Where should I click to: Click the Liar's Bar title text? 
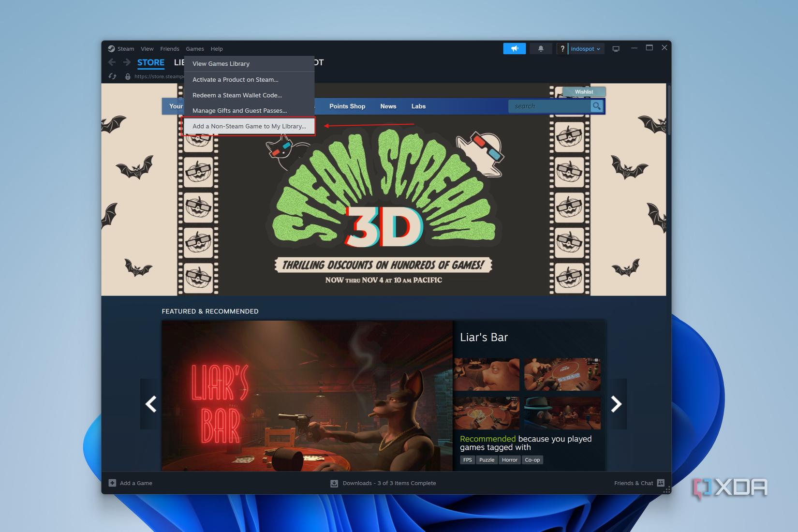click(484, 337)
